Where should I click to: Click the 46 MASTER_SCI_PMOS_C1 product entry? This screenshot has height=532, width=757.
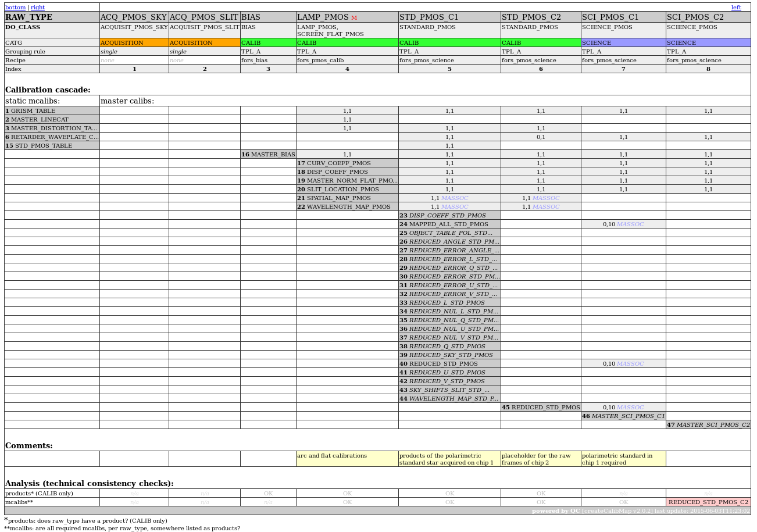623,416
